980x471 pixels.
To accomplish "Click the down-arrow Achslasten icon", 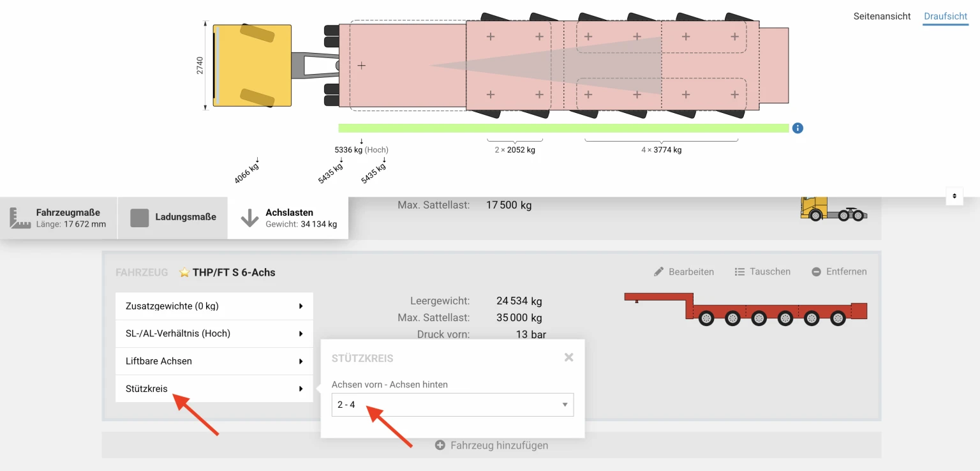I will 249,218.
